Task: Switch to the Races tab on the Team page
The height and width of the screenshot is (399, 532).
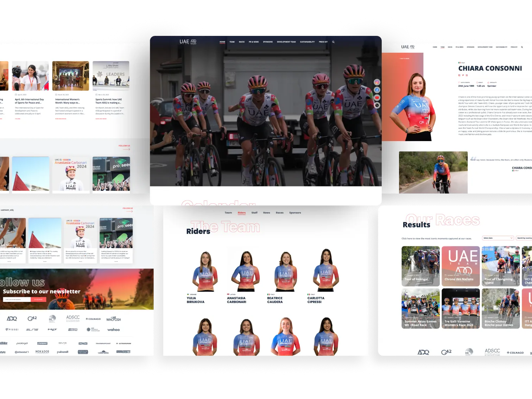Action: tap(280, 213)
